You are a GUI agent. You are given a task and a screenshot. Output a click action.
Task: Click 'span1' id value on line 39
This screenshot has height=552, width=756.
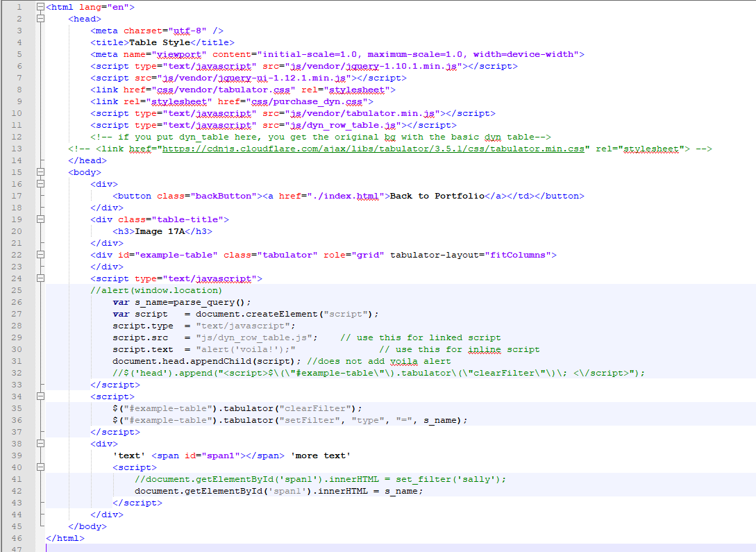(221, 455)
